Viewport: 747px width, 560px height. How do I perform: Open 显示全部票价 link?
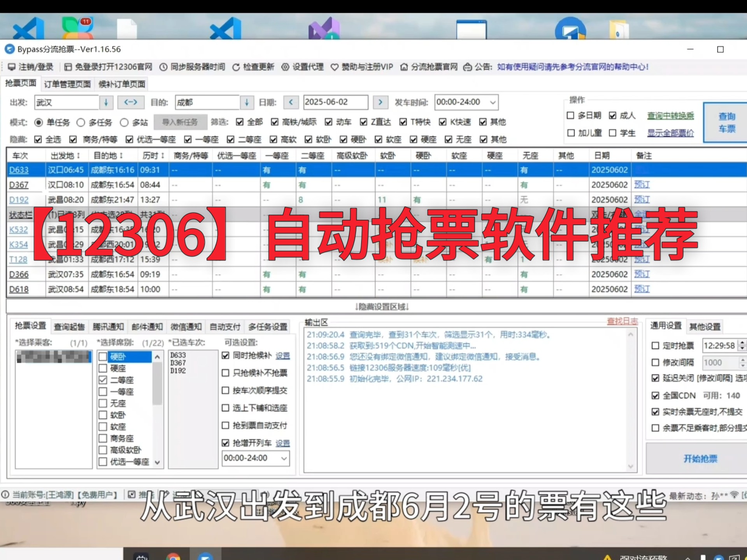click(x=670, y=133)
